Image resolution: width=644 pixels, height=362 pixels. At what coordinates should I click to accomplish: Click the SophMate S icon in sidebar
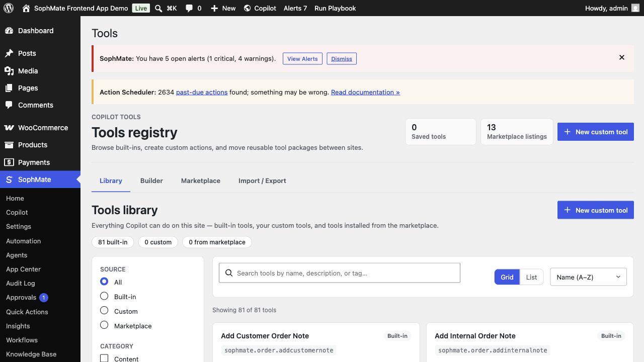9,179
